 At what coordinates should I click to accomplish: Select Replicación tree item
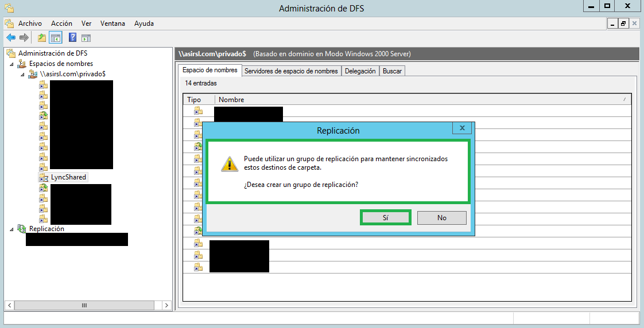pyautogui.click(x=46, y=229)
